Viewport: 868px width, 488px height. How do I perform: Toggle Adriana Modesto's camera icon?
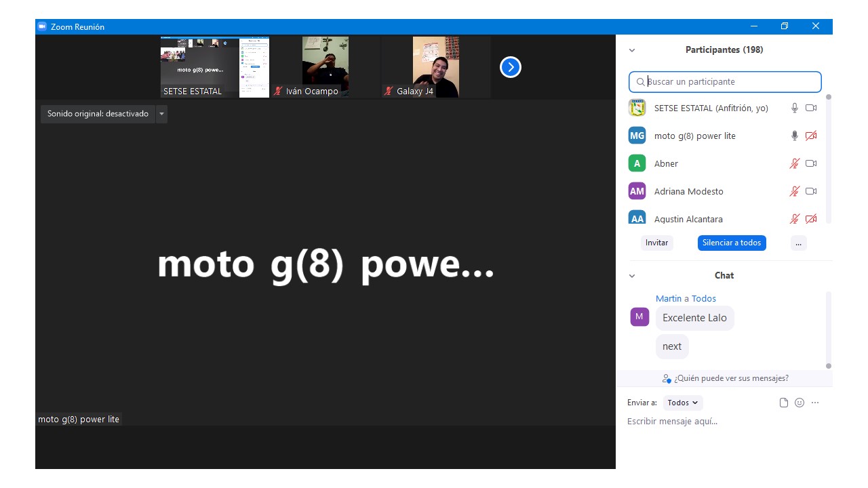click(811, 191)
